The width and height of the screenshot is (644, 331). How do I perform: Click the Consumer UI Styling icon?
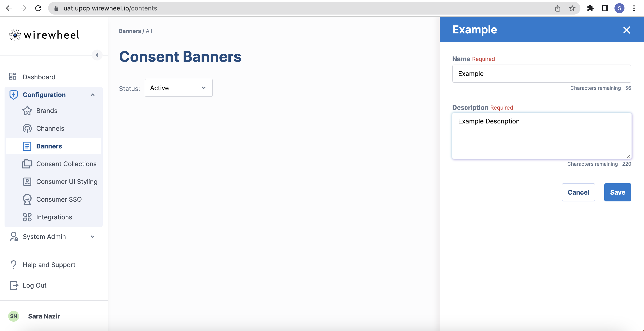27,182
